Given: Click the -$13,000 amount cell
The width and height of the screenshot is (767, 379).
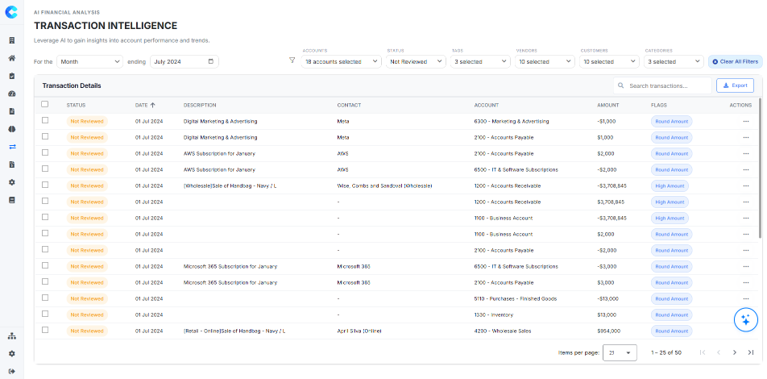Looking at the screenshot, I should pyautogui.click(x=608, y=299).
